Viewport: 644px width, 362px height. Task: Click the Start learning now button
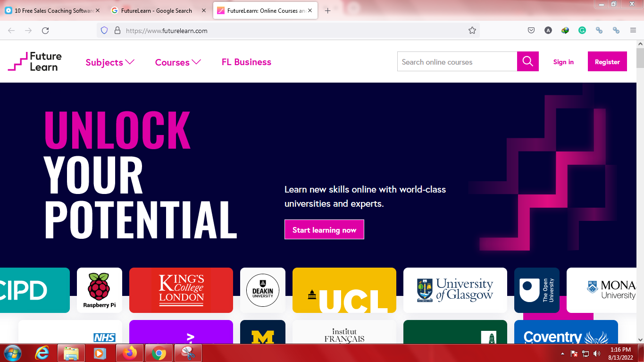pyautogui.click(x=324, y=229)
